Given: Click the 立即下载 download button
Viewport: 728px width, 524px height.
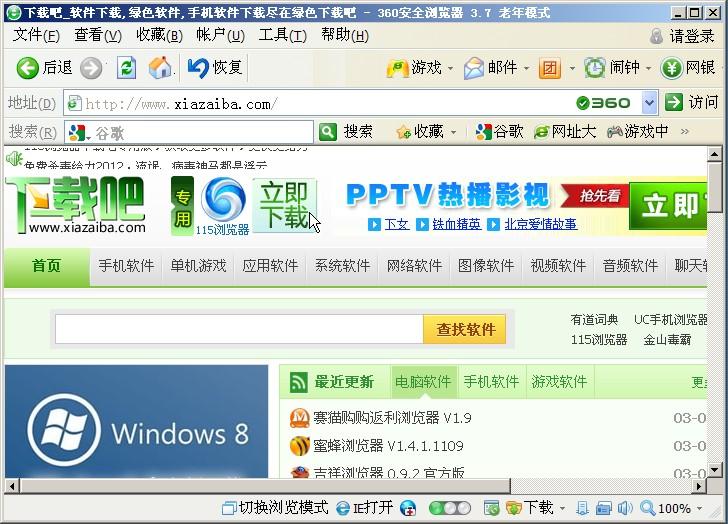Looking at the screenshot, I should click(284, 206).
